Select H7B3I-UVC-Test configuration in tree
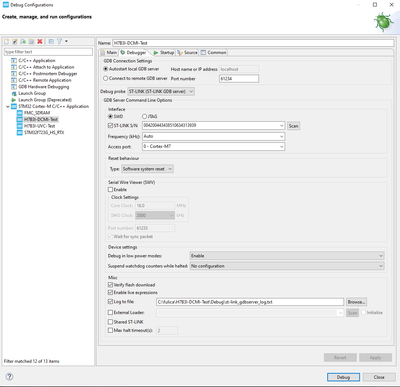The image size is (400, 387). 39,126
